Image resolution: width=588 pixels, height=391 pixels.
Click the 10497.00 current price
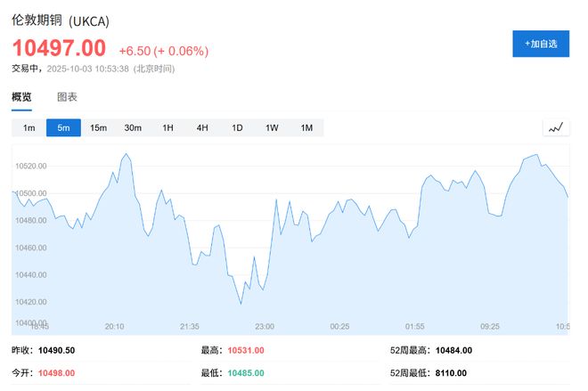(59, 48)
